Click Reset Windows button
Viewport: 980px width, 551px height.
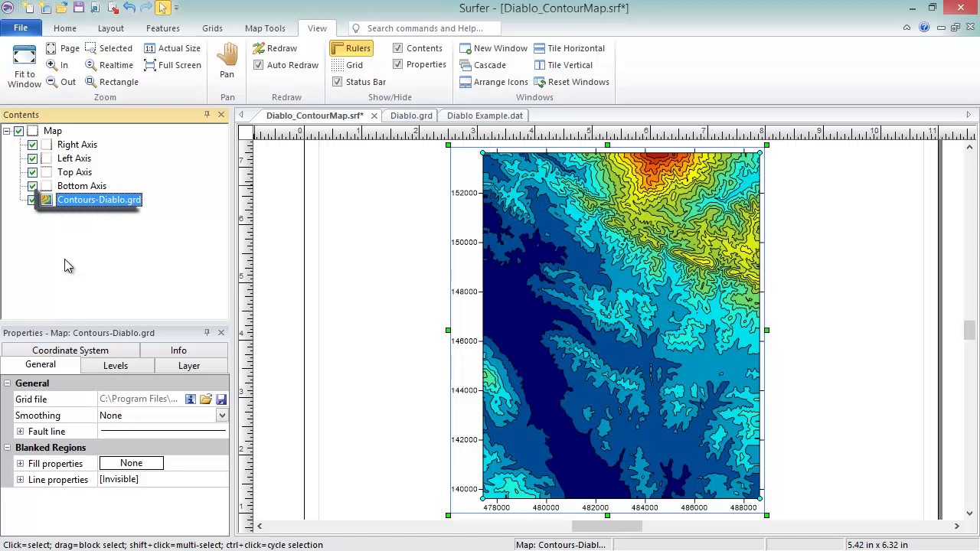(571, 82)
